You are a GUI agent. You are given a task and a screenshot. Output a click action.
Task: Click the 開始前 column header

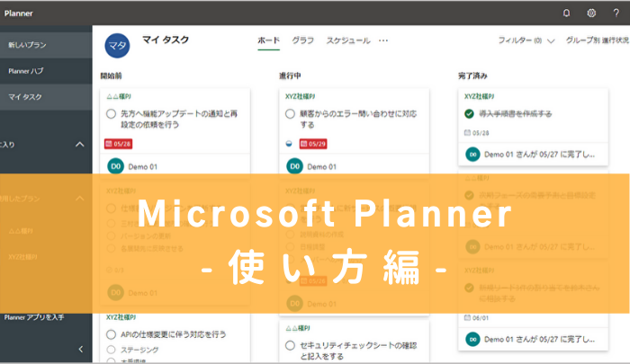pos(111,75)
